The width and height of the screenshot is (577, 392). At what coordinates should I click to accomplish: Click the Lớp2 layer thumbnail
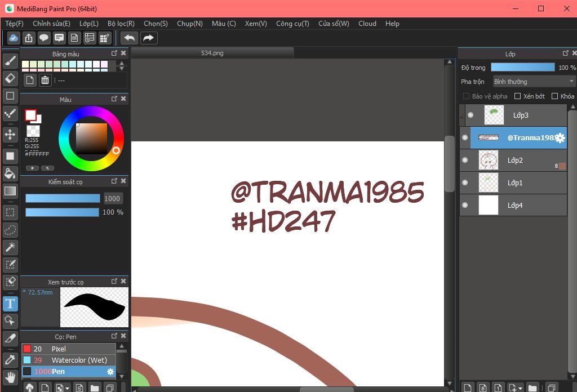point(489,161)
